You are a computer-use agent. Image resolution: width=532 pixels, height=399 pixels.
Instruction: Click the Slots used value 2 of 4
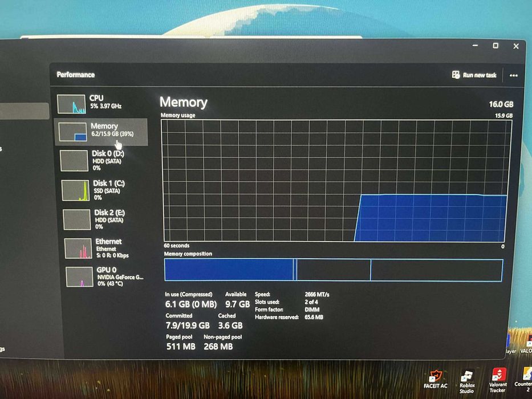tap(311, 302)
